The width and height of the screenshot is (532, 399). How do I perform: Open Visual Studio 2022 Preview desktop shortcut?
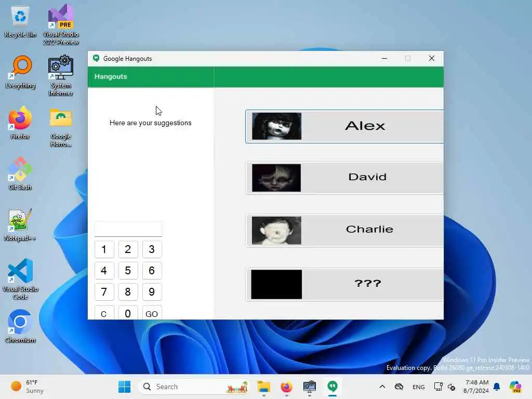pos(61,24)
